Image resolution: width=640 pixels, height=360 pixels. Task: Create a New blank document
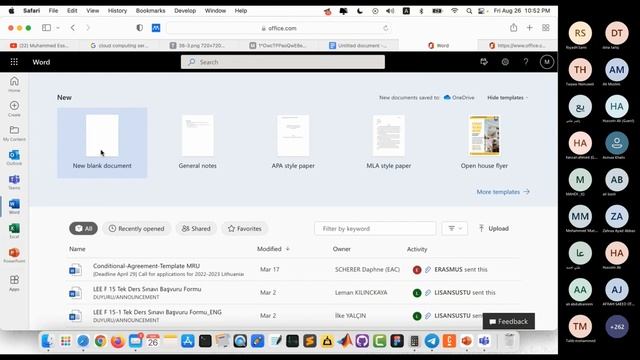pos(102,143)
